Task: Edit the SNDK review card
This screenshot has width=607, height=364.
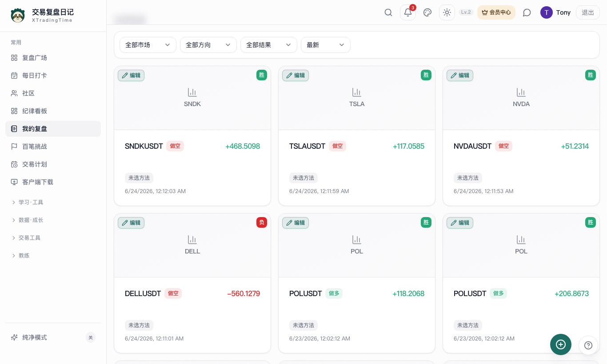Action: click(131, 75)
